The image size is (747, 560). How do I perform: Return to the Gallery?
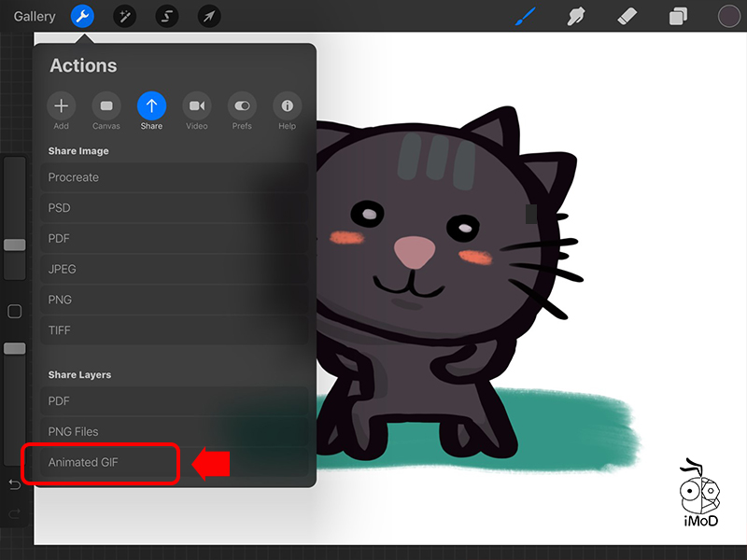(x=35, y=16)
